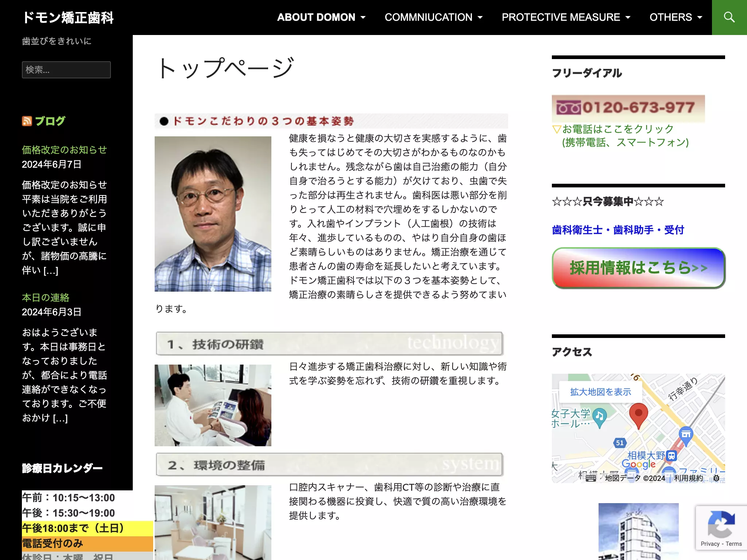The height and width of the screenshot is (560, 747).
Task: Click the Terms link in reCAPTCHA badge
Action: tap(734, 544)
